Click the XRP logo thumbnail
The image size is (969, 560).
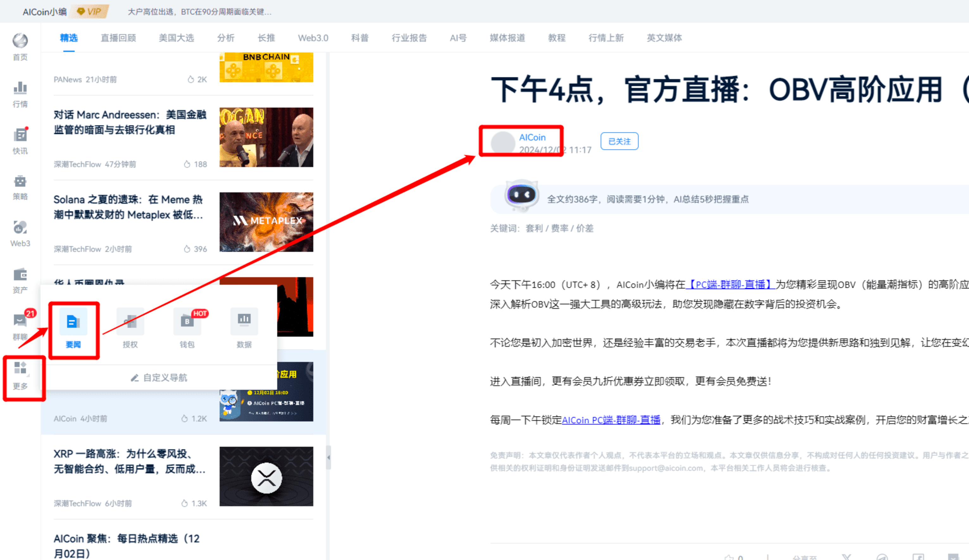(266, 476)
